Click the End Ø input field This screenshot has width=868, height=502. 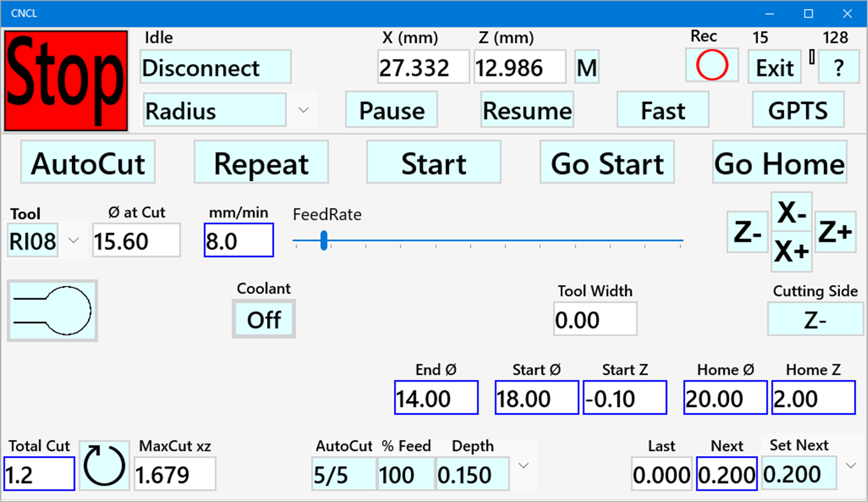coord(436,397)
